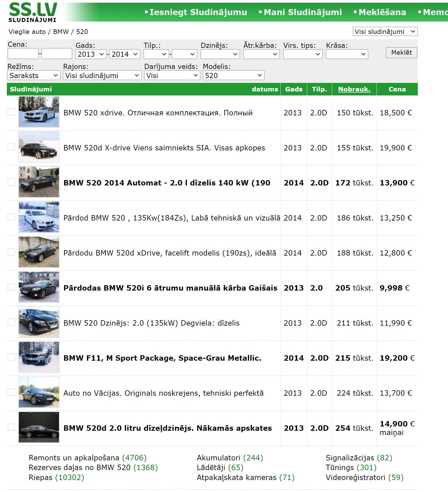Open thumbnail of 13,900 € BMW listing

tap(39, 182)
